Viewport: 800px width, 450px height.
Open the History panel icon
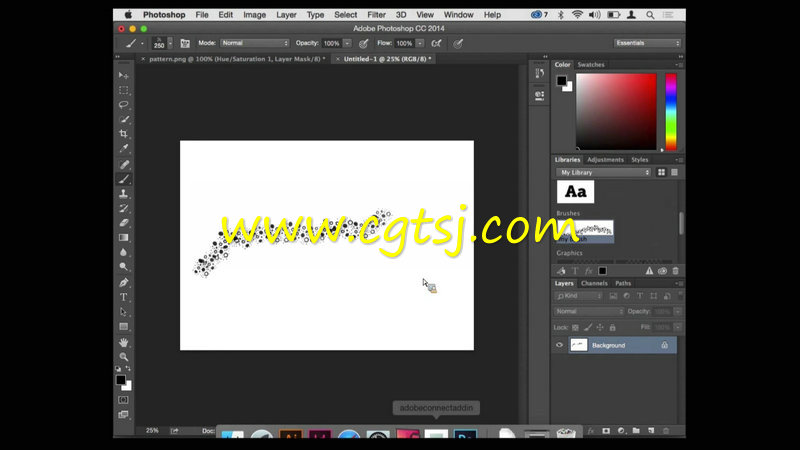point(539,73)
